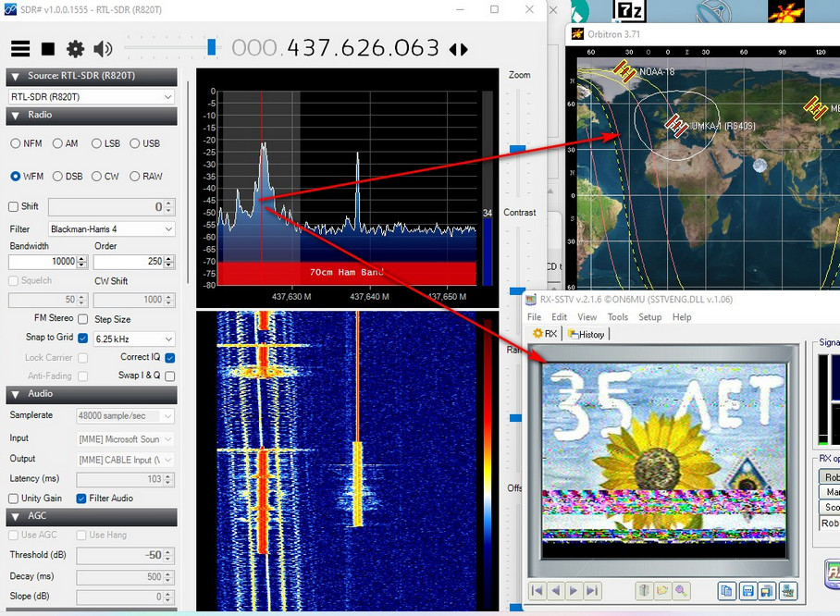Toggle FM Stereo checkbox
The image size is (840, 616).
tap(82, 319)
